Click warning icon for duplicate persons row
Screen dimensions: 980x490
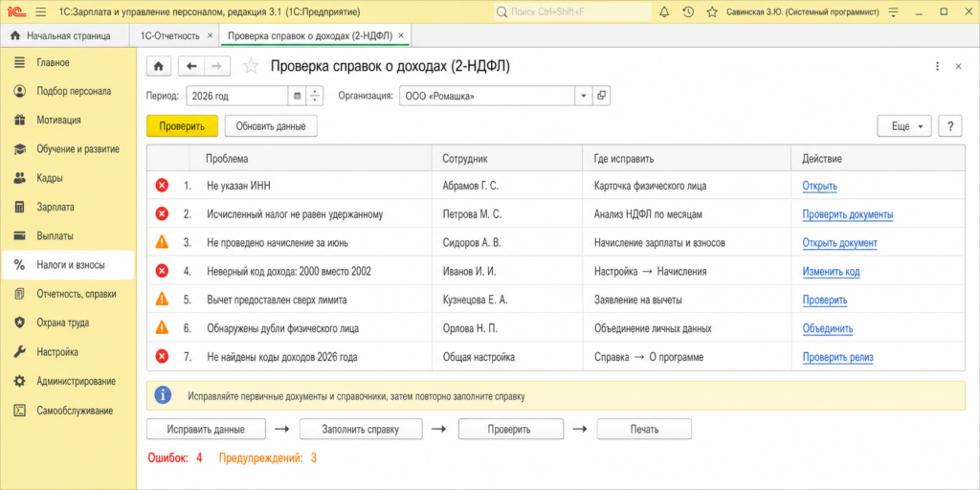pos(162,328)
